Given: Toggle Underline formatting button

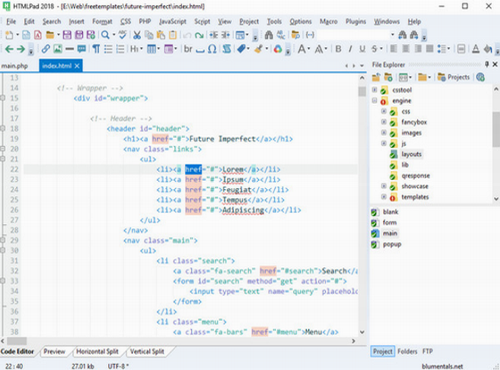Looking at the screenshot, I should click(362, 49).
